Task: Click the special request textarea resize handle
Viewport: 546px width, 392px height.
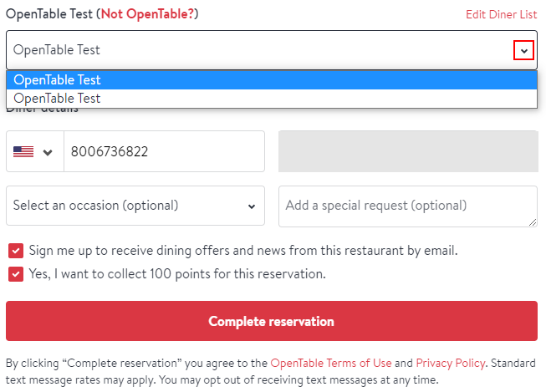Action: point(533,222)
